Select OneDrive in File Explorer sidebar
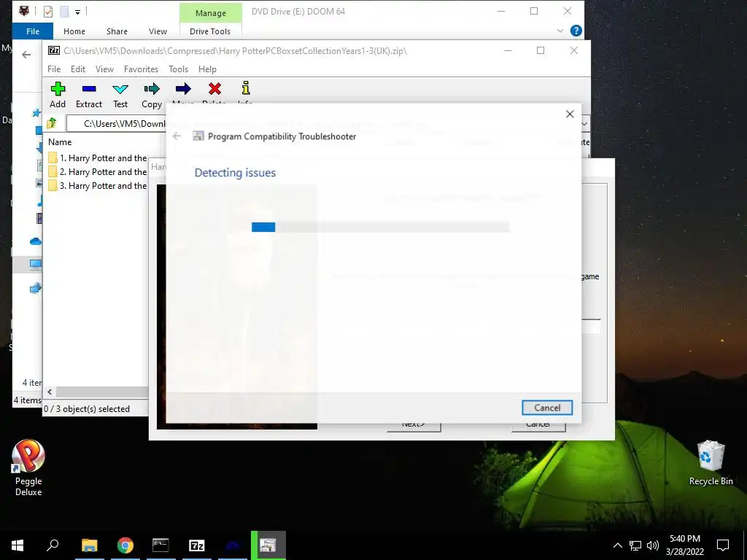The height and width of the screenshot is (560, 747). (x=36, y=241)
